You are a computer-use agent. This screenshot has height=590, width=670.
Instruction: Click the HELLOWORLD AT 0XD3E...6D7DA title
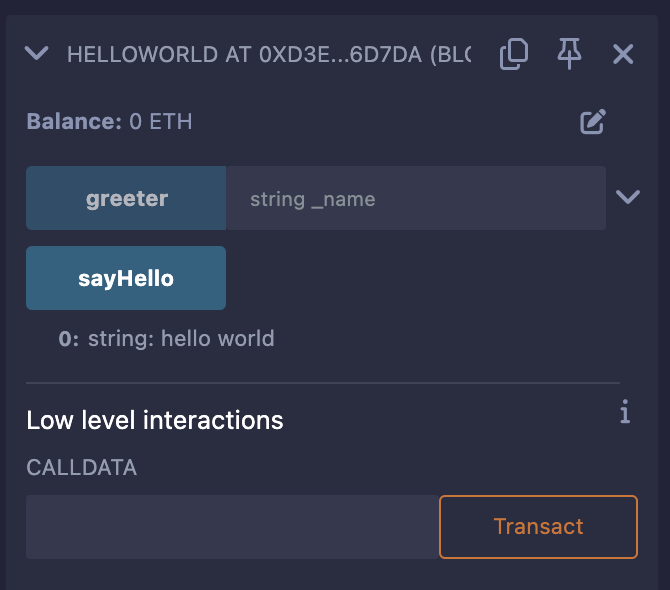269,55
